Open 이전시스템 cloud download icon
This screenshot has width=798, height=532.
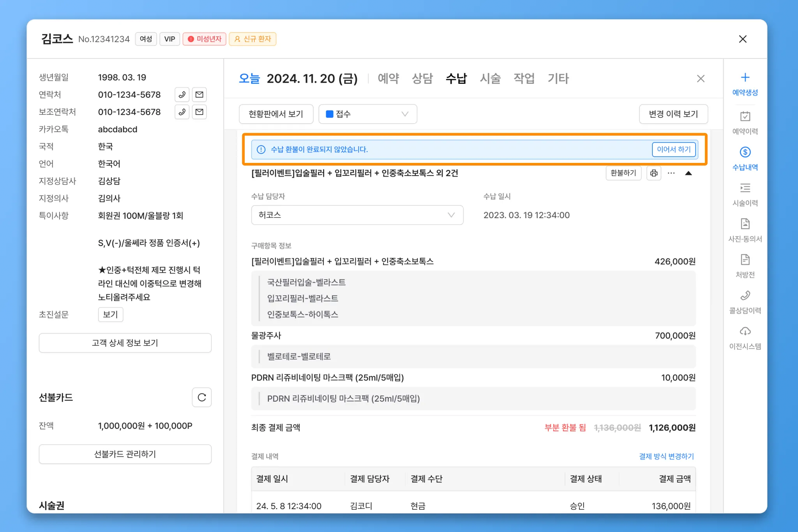(745, 331)
